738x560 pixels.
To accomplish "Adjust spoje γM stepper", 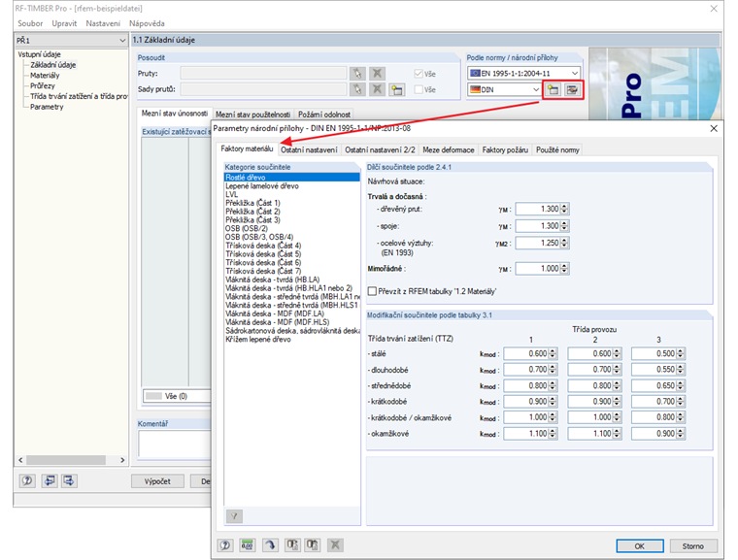I will click(x=564, y=226).
